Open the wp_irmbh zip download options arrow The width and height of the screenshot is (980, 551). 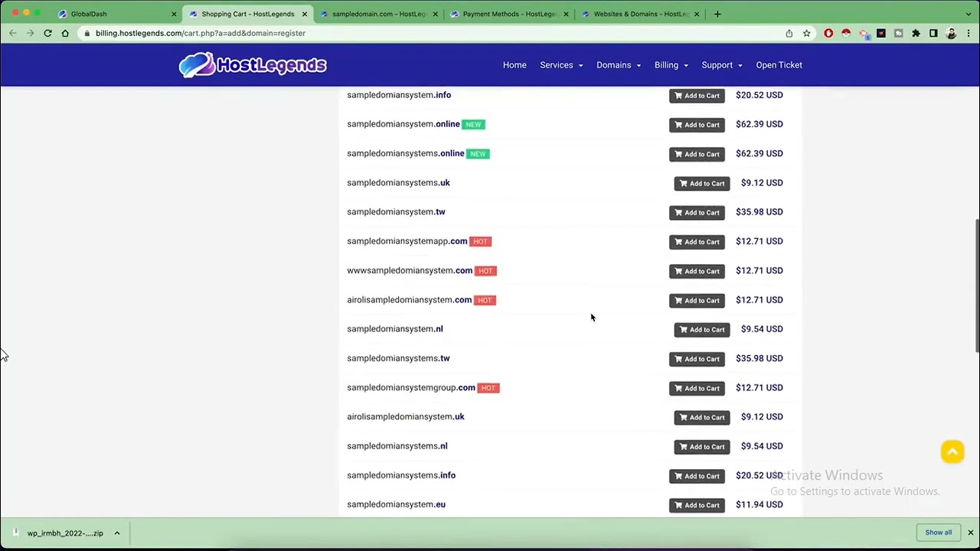pos(117,533)
